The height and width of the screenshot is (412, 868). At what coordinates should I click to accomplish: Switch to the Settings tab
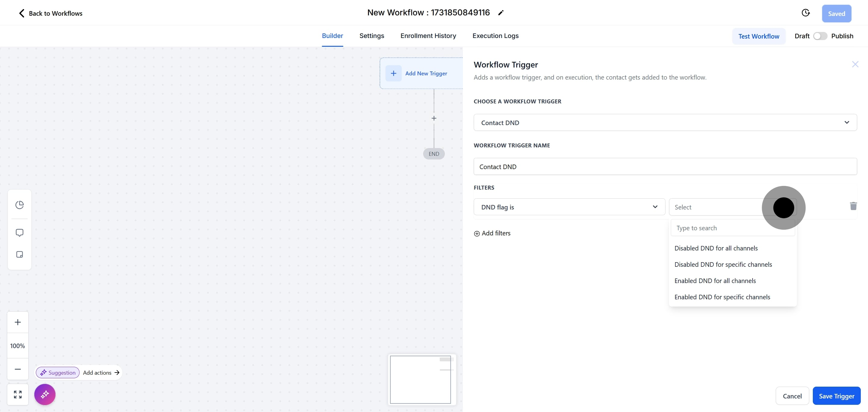[372, 36]
